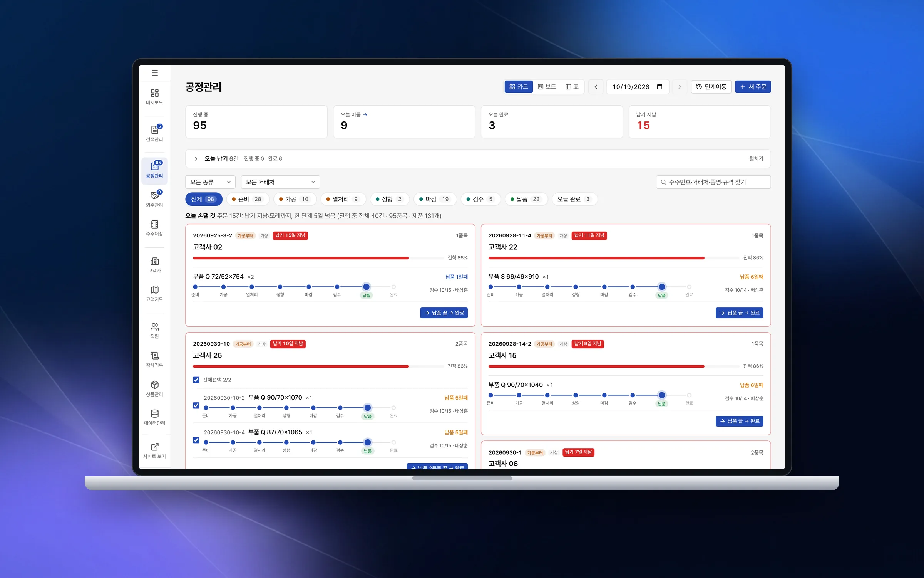
Task: Open 상품관리 in the sidebar
Action: (x=154, y=388)
